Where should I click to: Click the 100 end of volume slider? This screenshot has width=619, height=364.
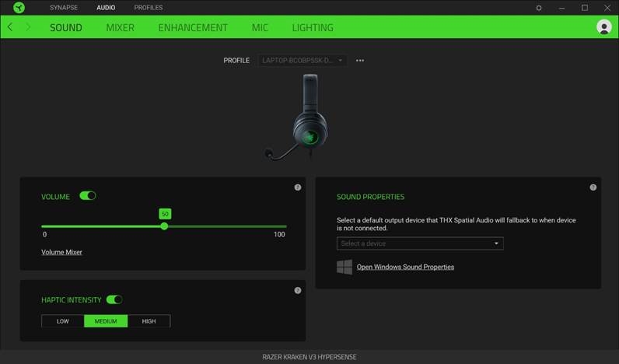[279, 234]
